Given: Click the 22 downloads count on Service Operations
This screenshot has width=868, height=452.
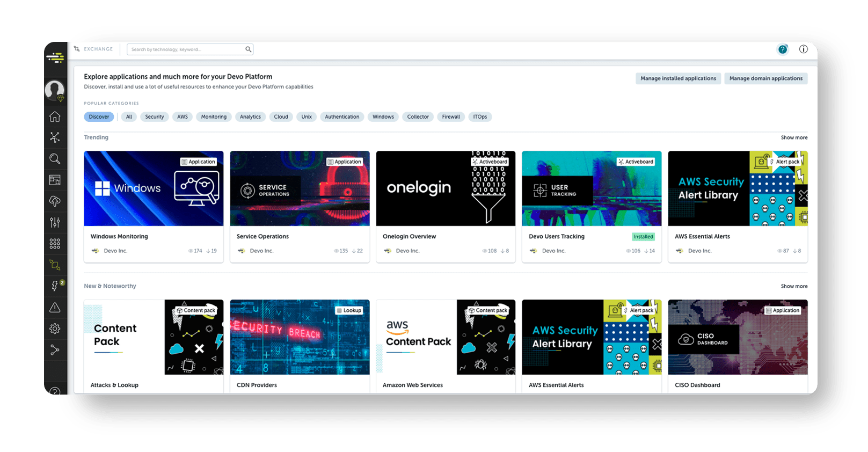Looking at the screenshot, I should tap(358, 251).
